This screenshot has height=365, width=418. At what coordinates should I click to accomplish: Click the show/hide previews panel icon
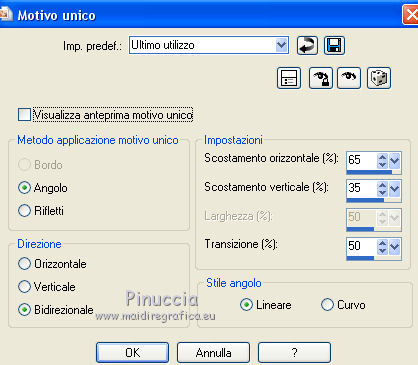[x=289, y=78]
